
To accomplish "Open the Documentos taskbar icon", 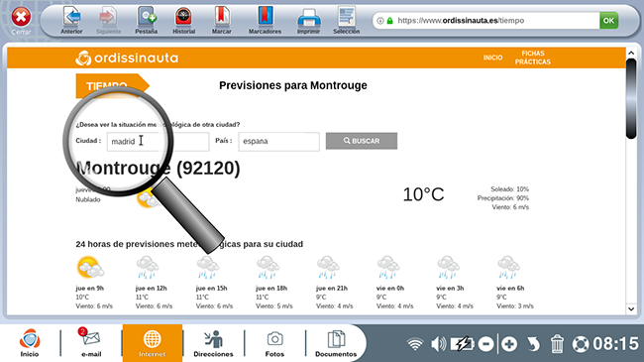I will [336, 343].
